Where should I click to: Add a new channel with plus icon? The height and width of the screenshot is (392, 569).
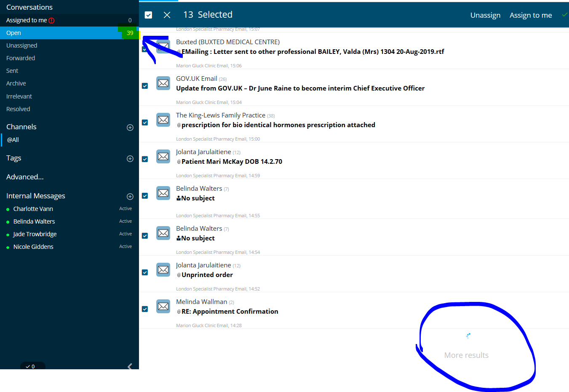(x=130, y=128)
